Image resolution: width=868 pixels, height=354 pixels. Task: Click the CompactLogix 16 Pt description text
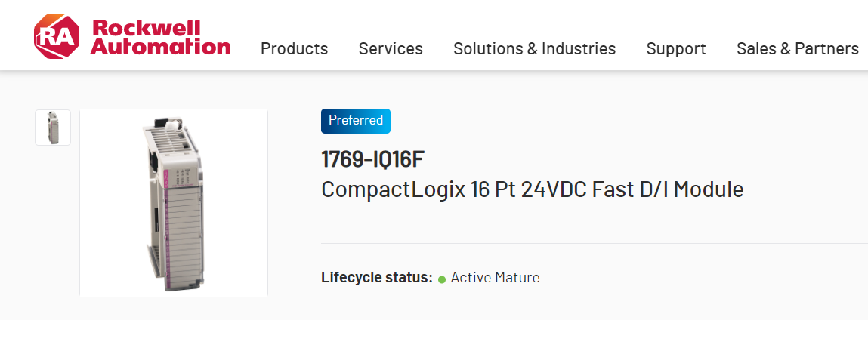click(532, 189)
